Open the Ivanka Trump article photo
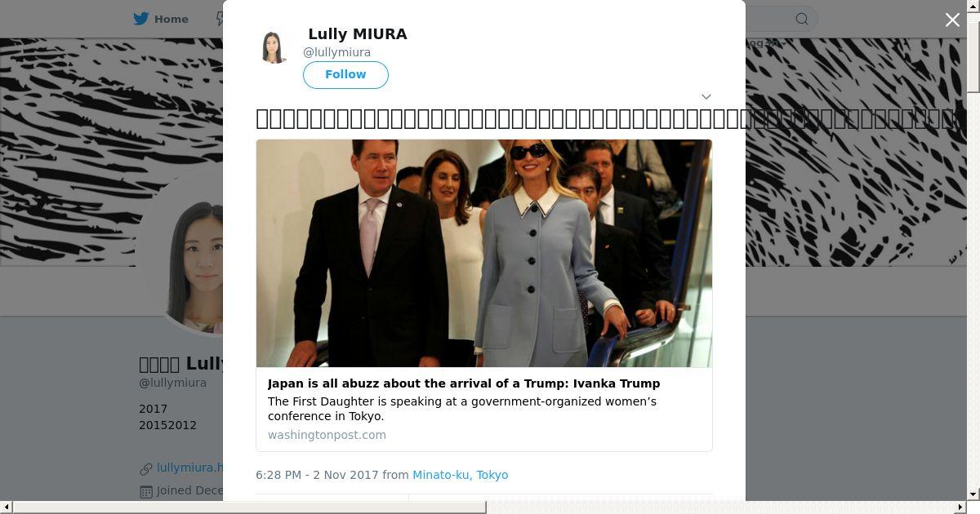The width and height of the screenshot is (980, 514). 484,253
